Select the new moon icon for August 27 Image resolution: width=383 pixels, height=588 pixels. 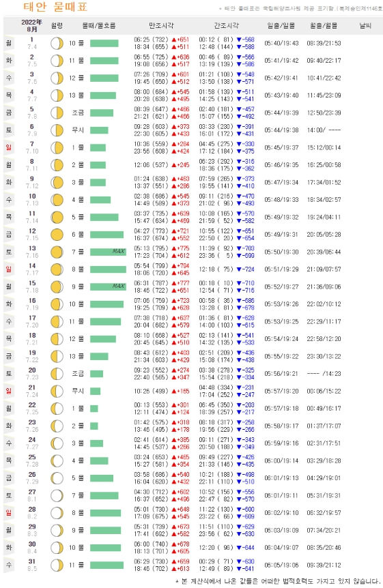(x=57, y=495)
